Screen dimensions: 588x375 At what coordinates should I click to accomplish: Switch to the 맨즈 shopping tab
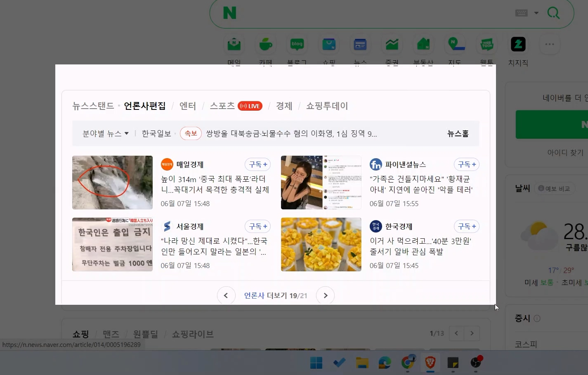(x=111, y=334)
